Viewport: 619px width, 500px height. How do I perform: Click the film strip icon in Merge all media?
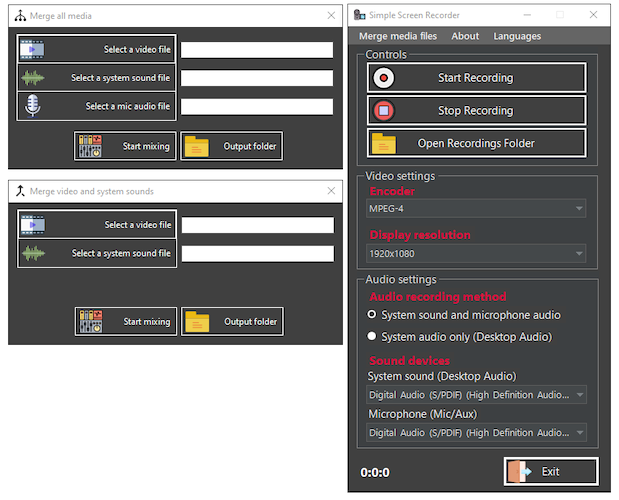tap(32, 49)
